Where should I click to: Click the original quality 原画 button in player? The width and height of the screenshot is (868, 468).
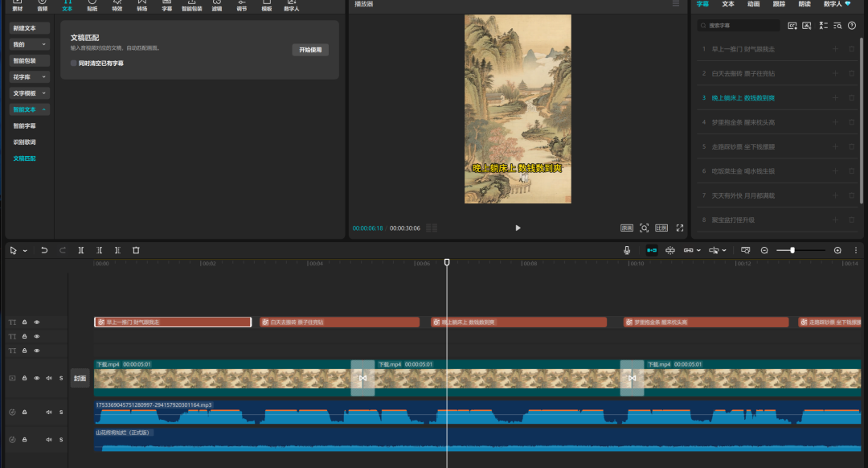(627, 228)
